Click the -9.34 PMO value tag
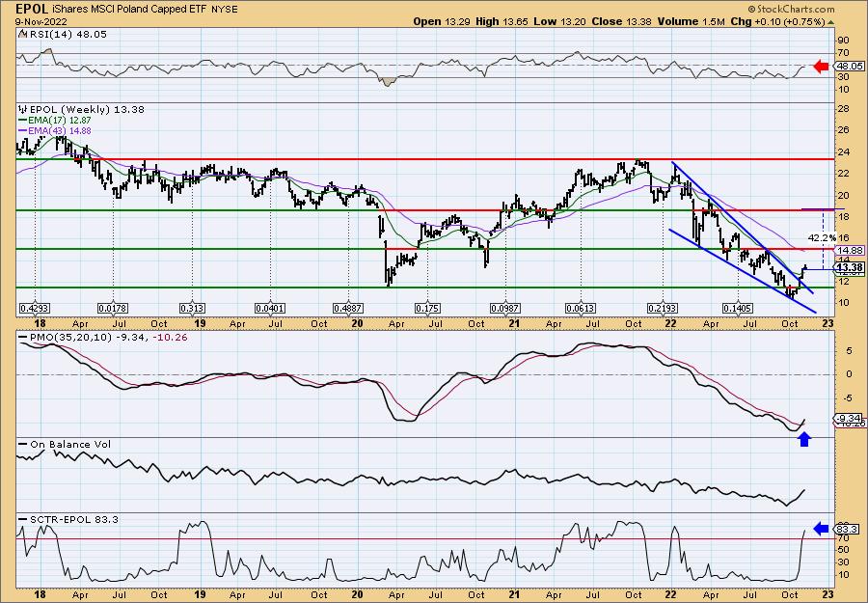 (x=849, y=419)
